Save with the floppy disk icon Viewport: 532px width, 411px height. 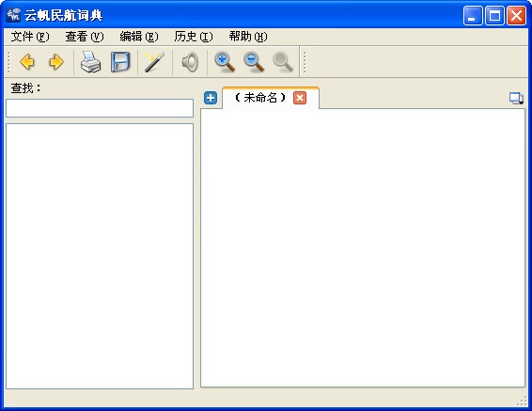pos(120,62)
